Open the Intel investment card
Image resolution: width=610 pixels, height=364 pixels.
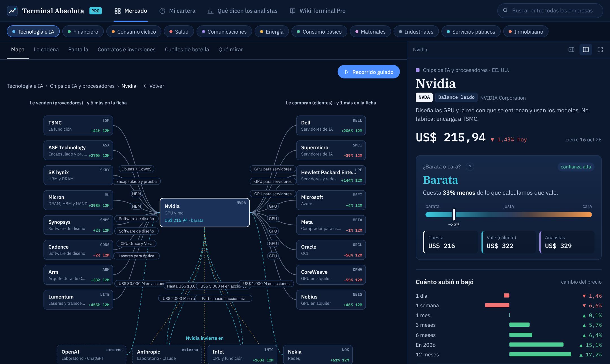tap(243, 354)
